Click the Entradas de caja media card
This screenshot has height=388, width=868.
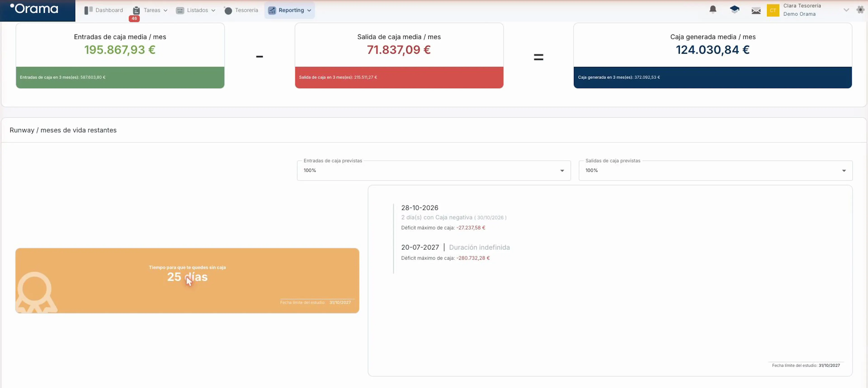[120, 56]
